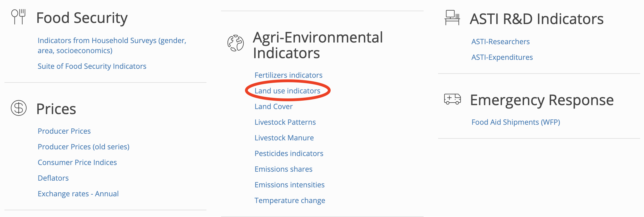644x217 pixels.
Task: Open Consumer Price Indices
Action: click(x=77, y=162)
